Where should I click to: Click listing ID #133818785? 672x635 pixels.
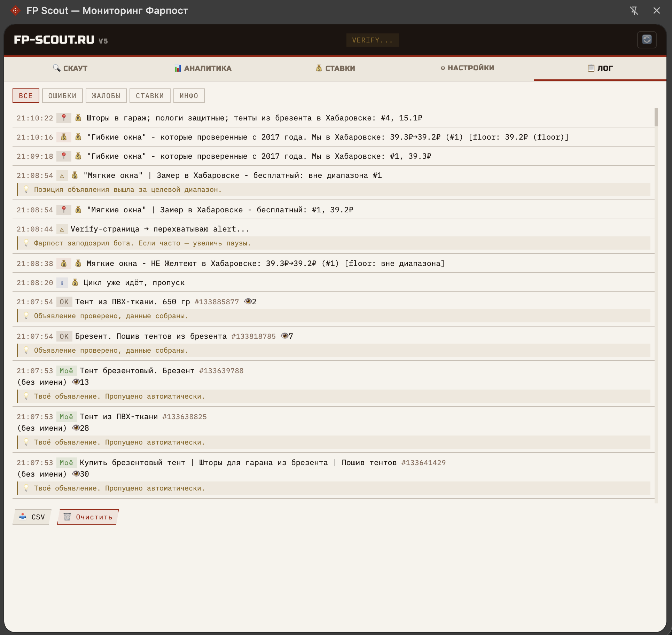coord(253,336)
